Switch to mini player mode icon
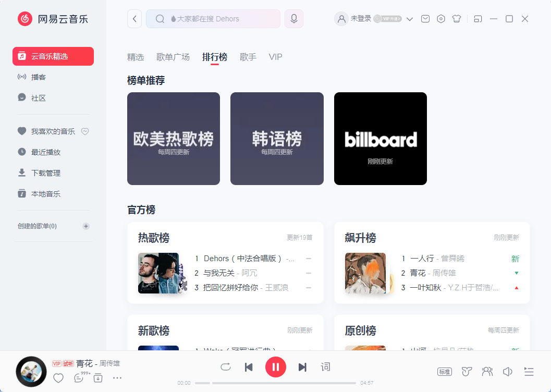The height and width of the screenshot is (392, 551). point(478,19)
